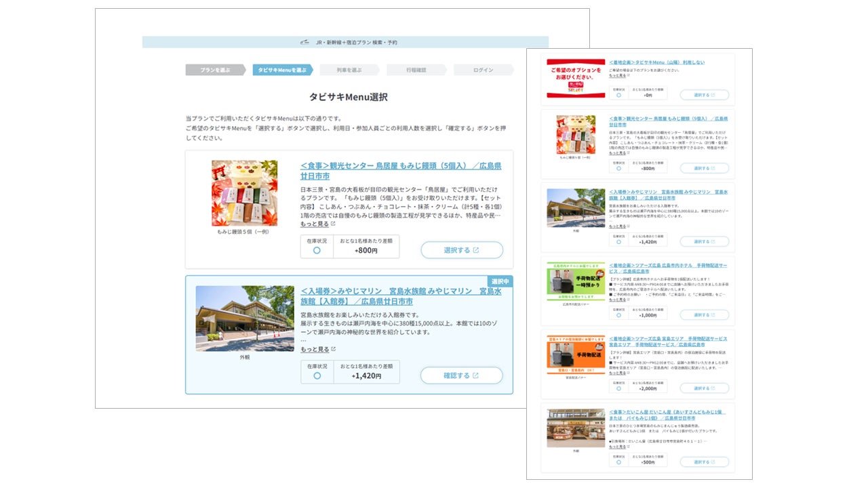Click the もみじ饅頭 photo on the main page
Image resolution: width=868 pixels, height=488 pixels.
pyautogui.click(x=244, y=193)
